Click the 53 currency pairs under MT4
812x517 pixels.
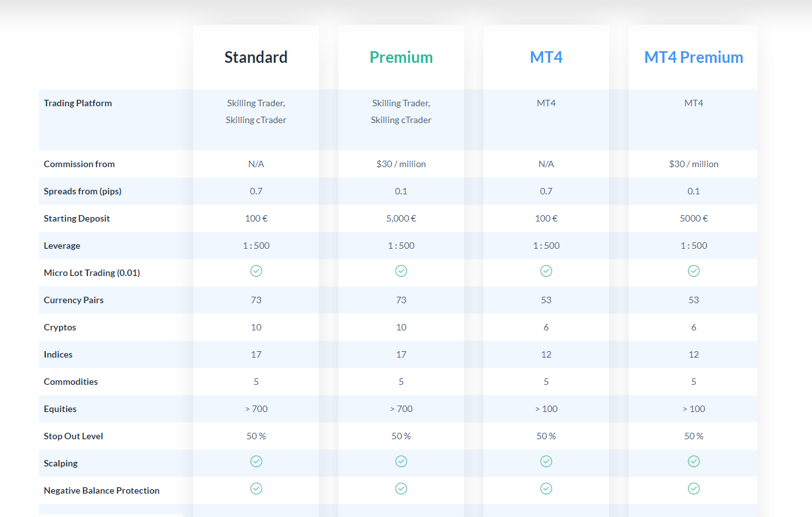tap(546, 300)
